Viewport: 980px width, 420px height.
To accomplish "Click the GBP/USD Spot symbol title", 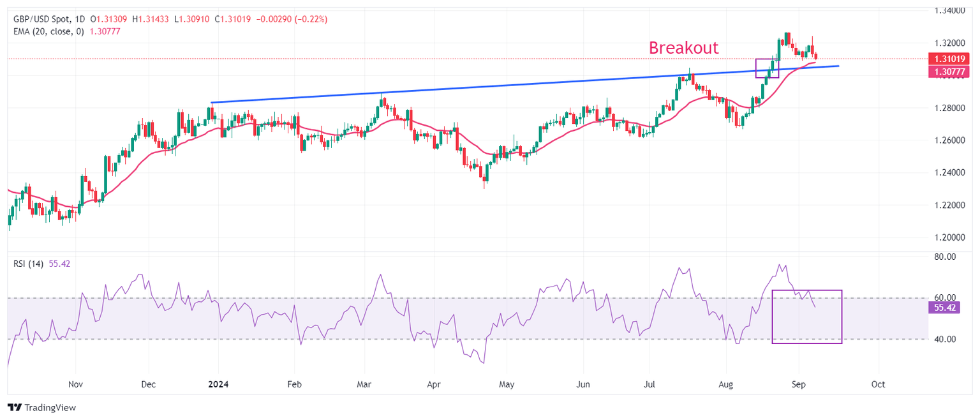I will pyautogui.click(x=41, y=19).
